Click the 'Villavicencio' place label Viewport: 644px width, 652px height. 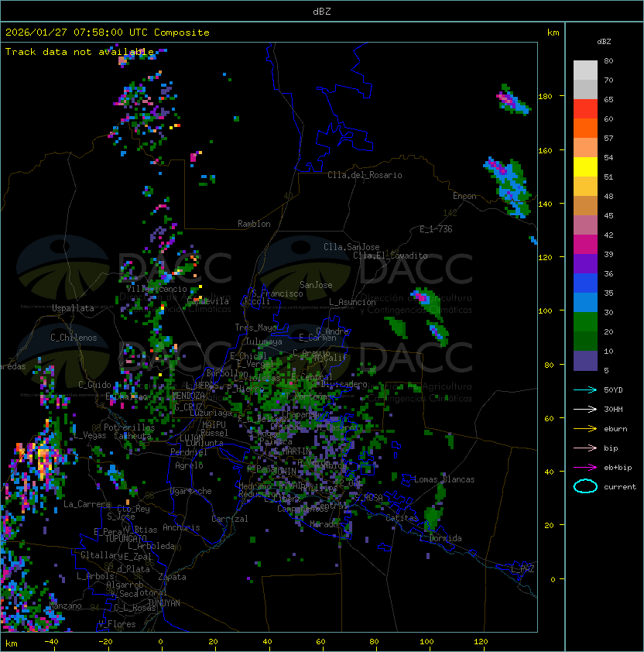click(x=156, y=289)
